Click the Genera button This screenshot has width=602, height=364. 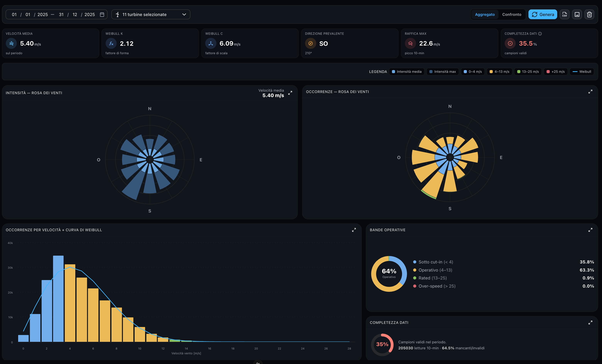(543, 14)
